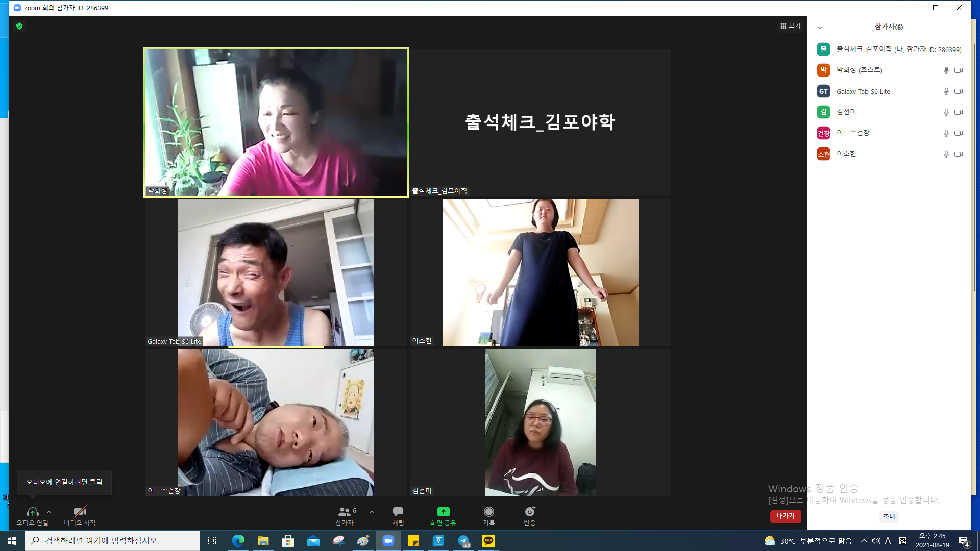Click the green encryption shield icon
The width and height of the screenshot is (980, 551).
(x=19, y=26)
